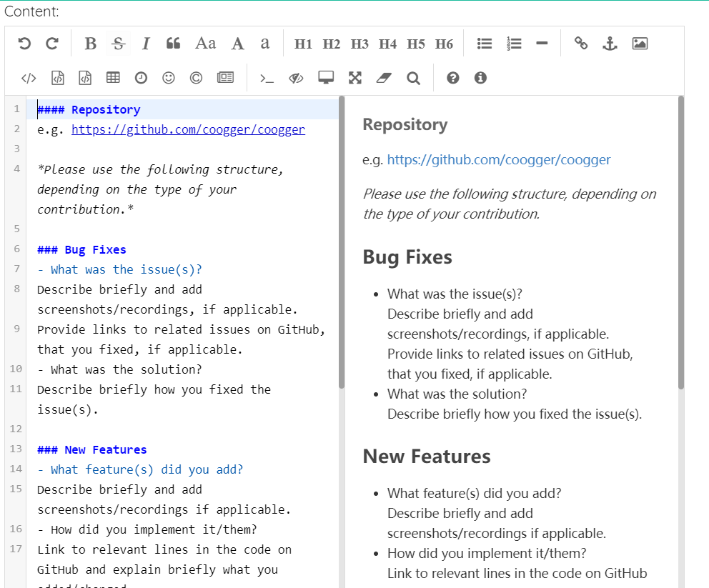Insert a page break
709x588 pixels.
pos(225,78)
